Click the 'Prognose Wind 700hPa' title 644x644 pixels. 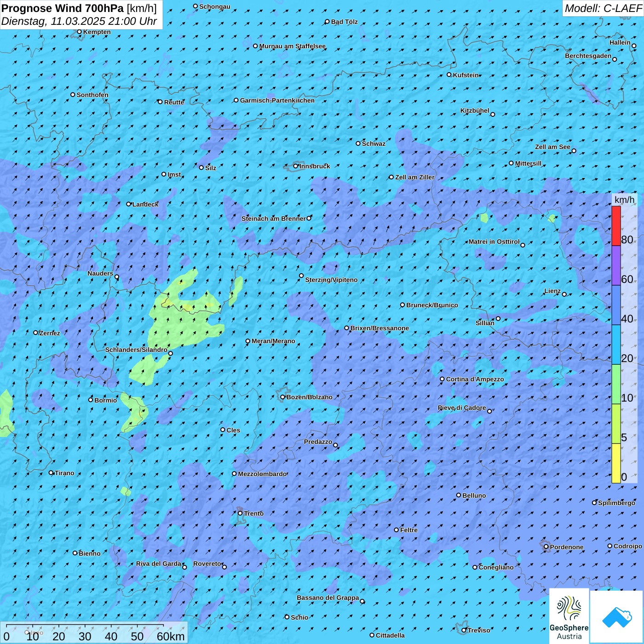coord(63,8)
